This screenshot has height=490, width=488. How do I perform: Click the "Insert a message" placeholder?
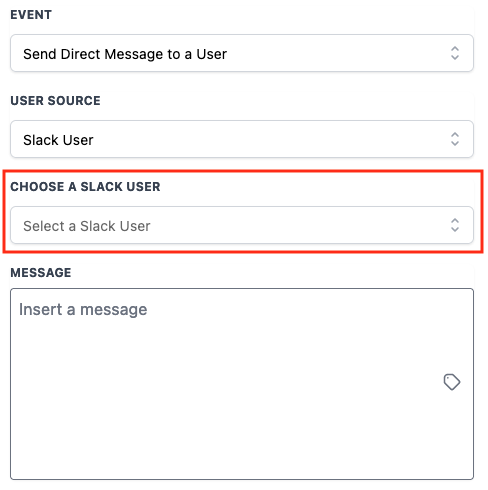(x=83, y=309)
